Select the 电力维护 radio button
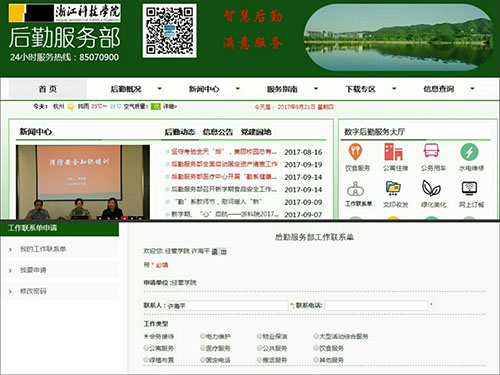 coord(202,336)
